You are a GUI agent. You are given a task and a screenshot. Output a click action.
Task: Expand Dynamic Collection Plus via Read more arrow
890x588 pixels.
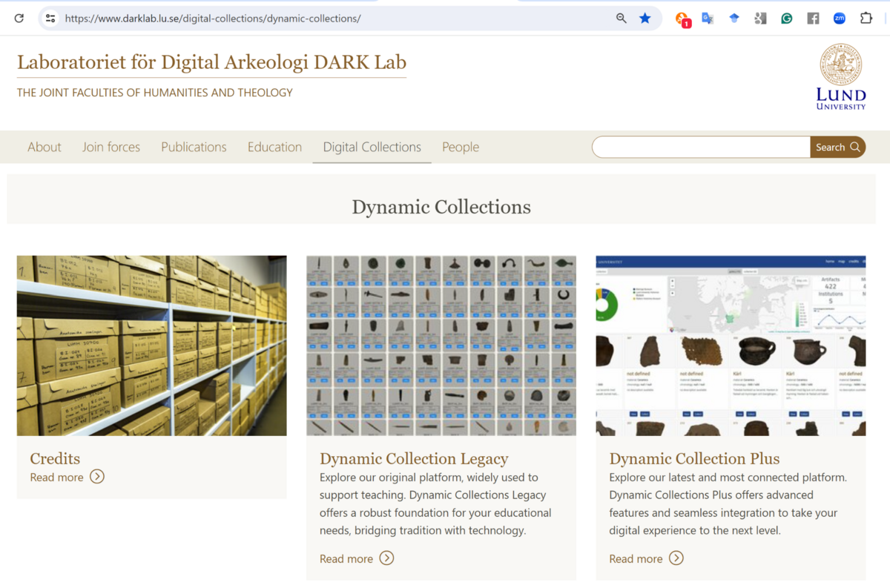tap(676, 558)
